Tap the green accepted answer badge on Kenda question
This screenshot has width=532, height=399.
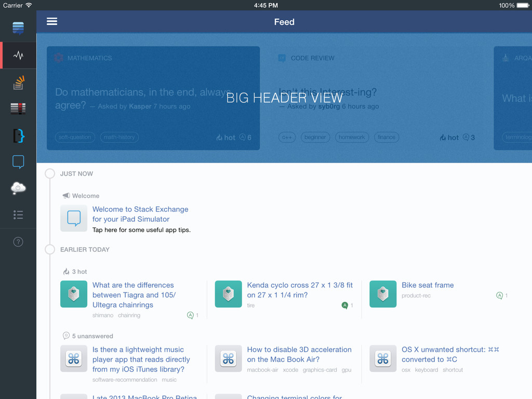pyautogui.click(x=345, y=305)
